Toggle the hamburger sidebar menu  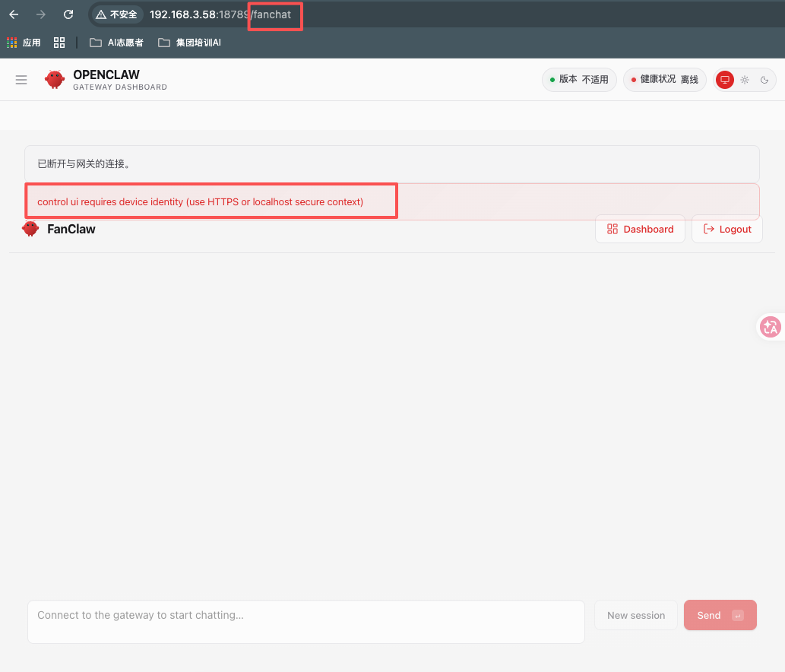21,80
